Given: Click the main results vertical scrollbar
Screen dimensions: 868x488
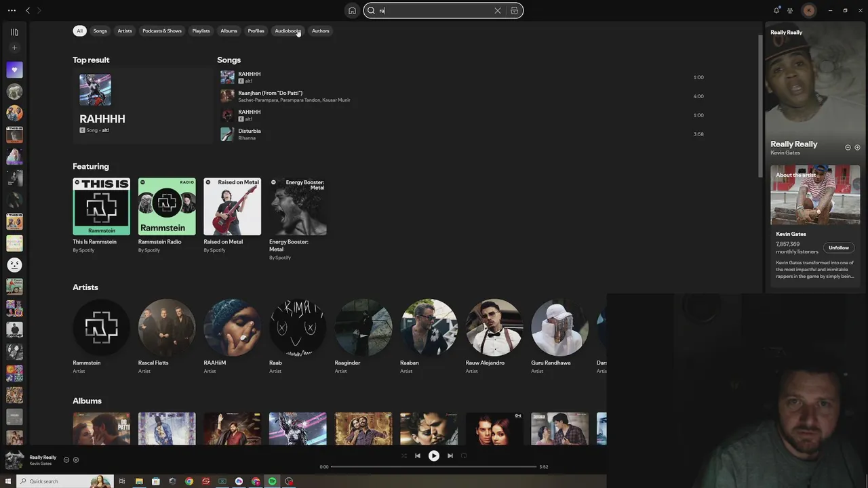Looking at the screenshot, I should pos(759,105).
